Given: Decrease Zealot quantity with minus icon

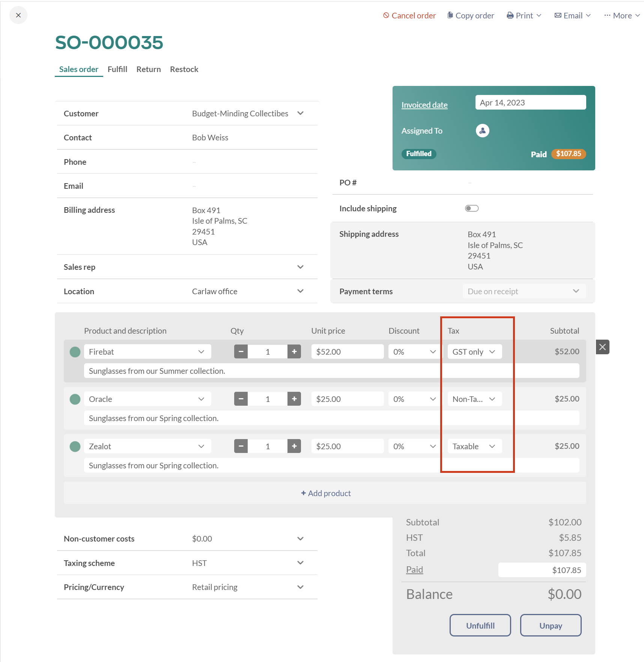Looking at the screenshot, I should (241, 446).
